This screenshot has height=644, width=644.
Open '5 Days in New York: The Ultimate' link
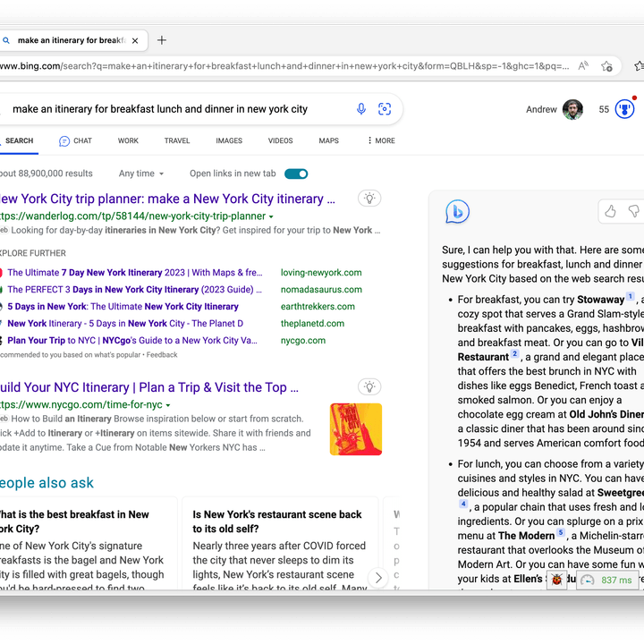(x=123, y=307)
